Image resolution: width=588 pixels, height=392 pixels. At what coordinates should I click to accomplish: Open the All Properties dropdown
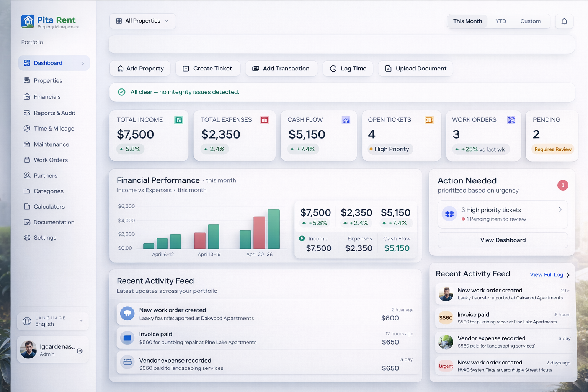tap(142, 21)
